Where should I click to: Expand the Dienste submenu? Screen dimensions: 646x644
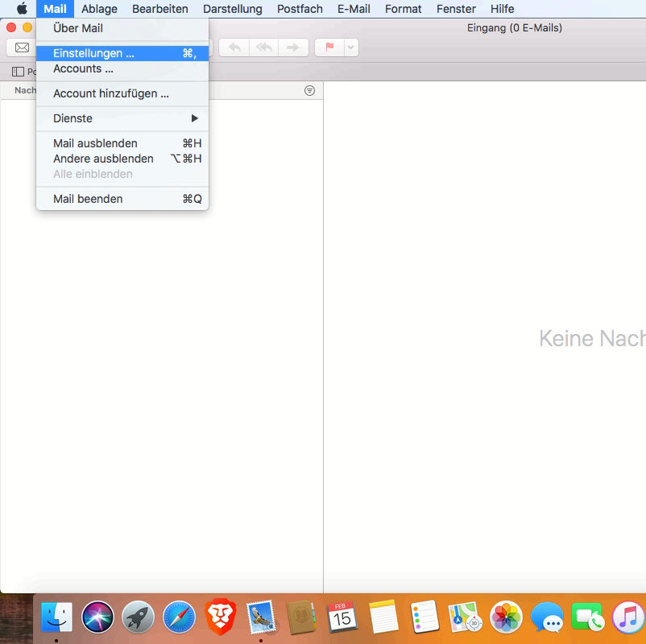point(122,118)
